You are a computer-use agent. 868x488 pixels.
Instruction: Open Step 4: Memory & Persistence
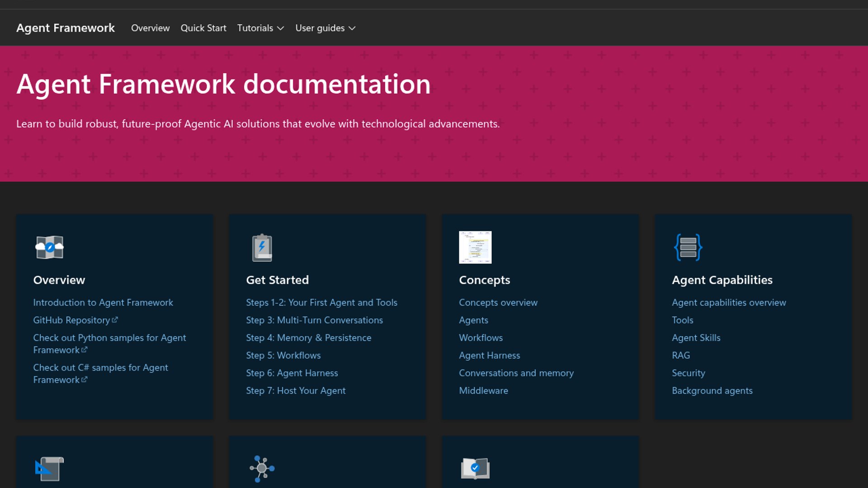pos(308,338)
